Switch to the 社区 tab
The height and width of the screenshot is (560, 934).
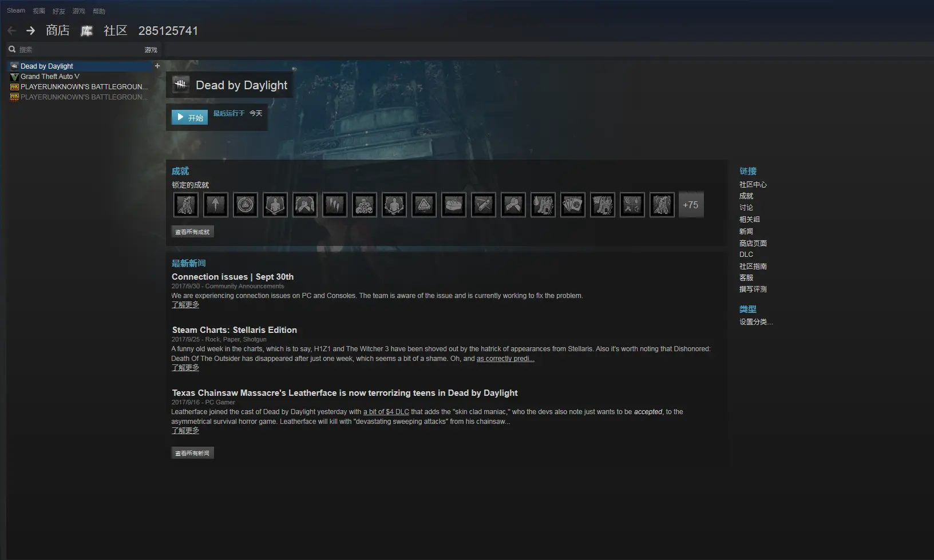(x=116, y=30)
